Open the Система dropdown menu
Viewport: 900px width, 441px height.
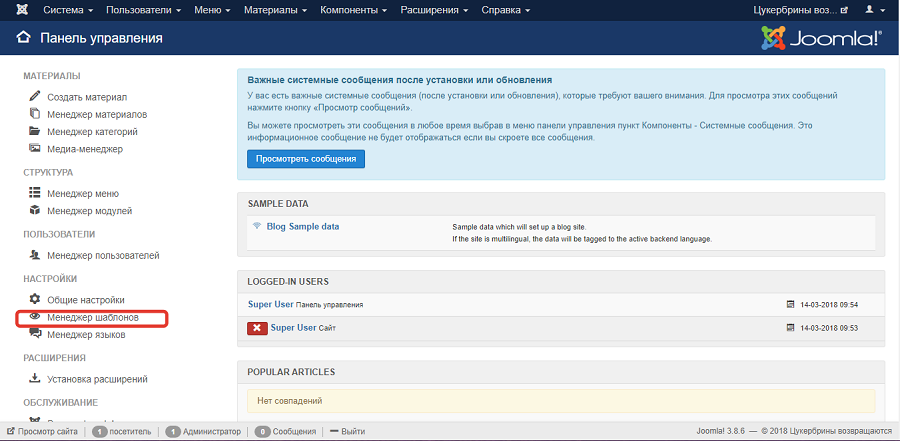click(69, 10)
